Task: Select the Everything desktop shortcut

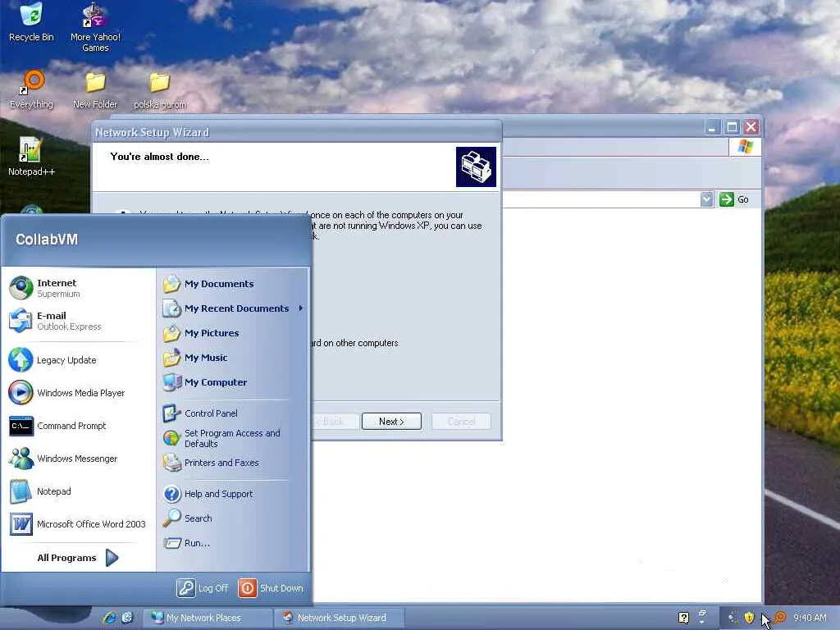Action: tap(31, 90)
